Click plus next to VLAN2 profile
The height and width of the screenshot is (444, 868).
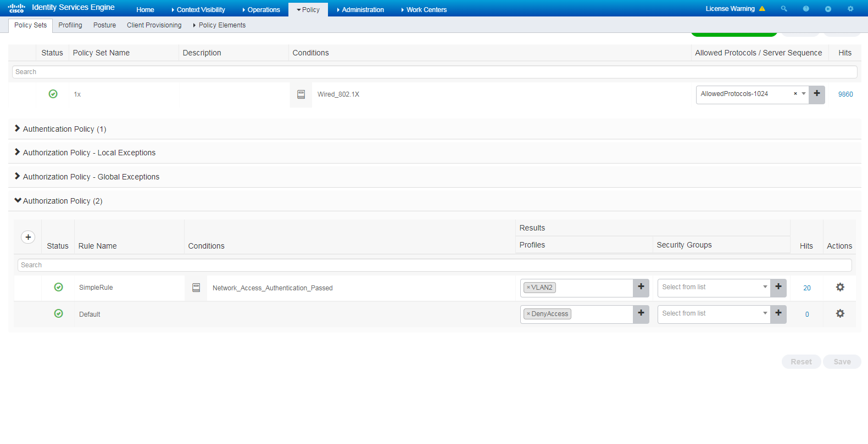coord(641,287)
